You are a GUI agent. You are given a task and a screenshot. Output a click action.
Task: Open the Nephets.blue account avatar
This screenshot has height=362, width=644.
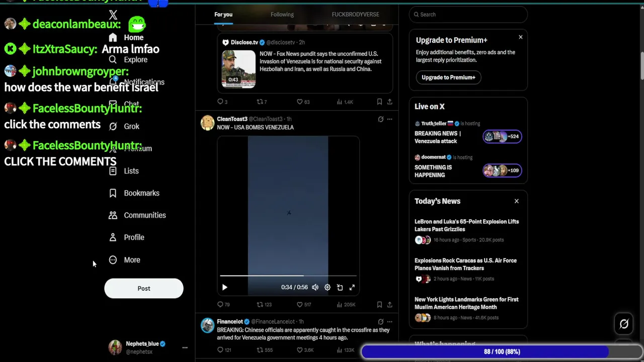coord(115,347)
